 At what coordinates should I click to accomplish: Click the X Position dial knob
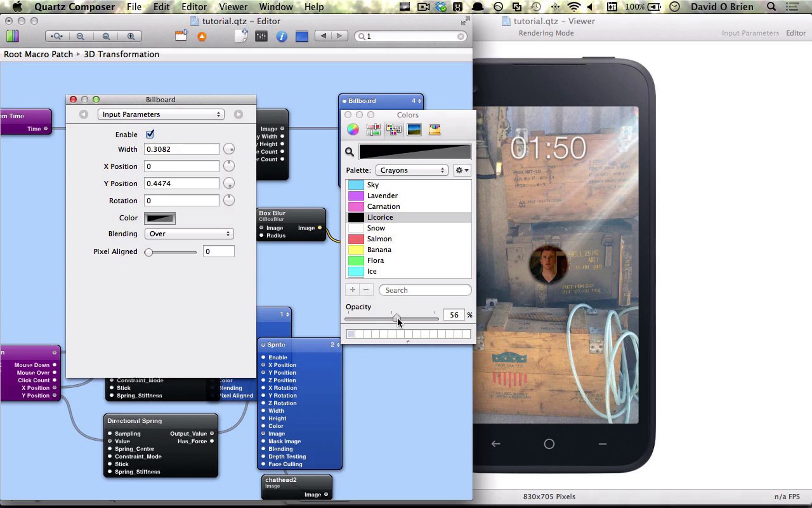[229, 166]
